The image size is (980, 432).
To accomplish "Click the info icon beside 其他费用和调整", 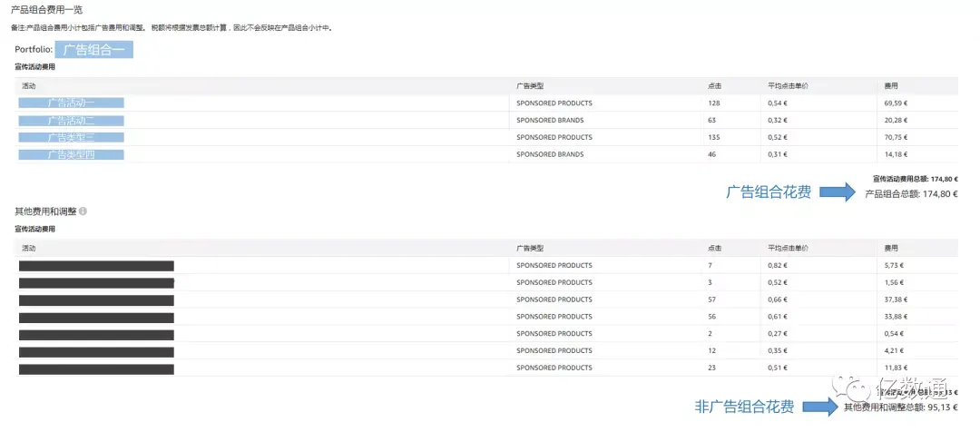I will [x=83, y=211].
